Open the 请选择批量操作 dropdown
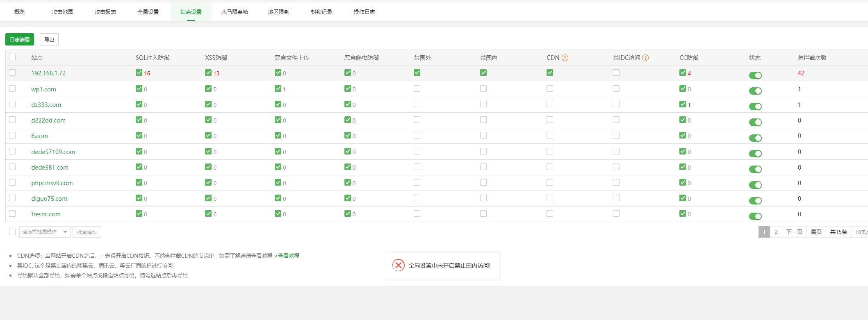 [x=45, y=232]
